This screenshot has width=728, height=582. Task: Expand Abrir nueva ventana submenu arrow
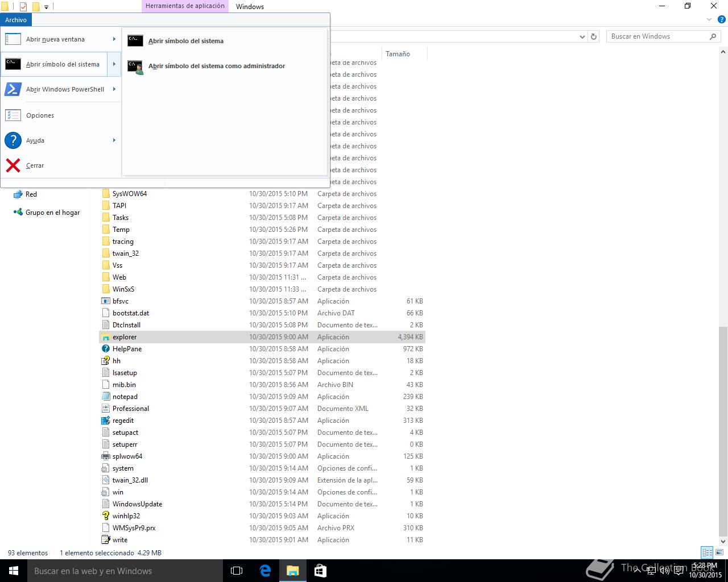click(x=114, y=39)
